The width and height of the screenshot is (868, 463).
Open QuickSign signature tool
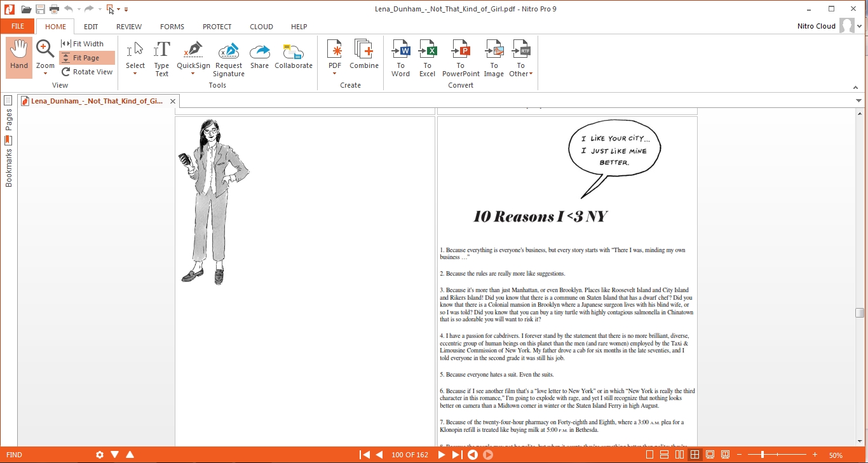coord(193,53)
